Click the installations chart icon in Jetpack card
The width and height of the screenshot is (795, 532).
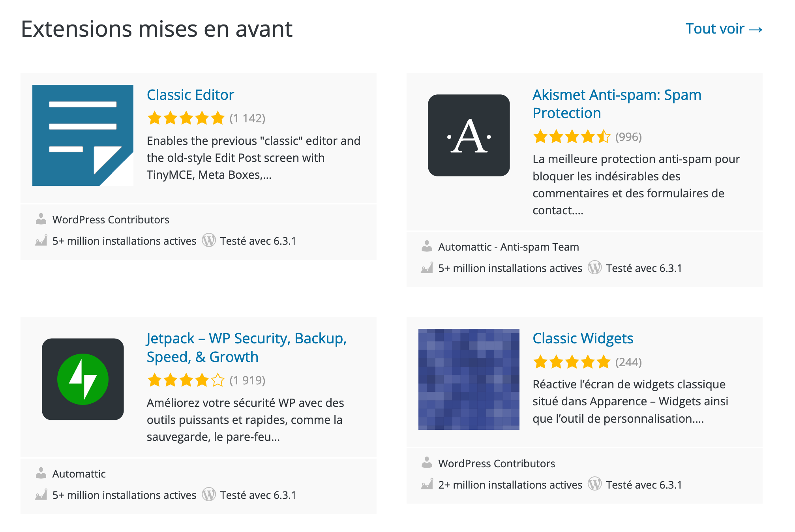pos(41,495)
